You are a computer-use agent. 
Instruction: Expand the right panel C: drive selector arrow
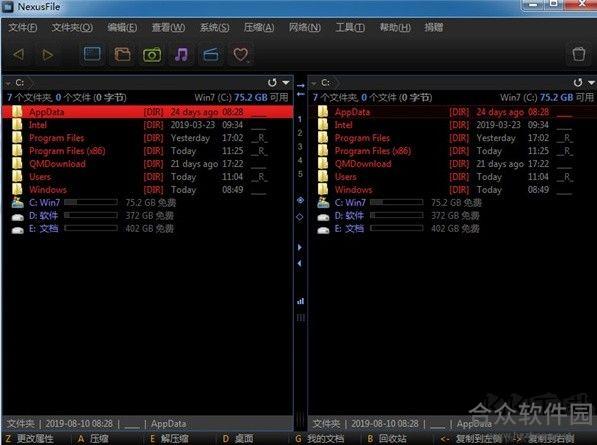tap(313, 83)
